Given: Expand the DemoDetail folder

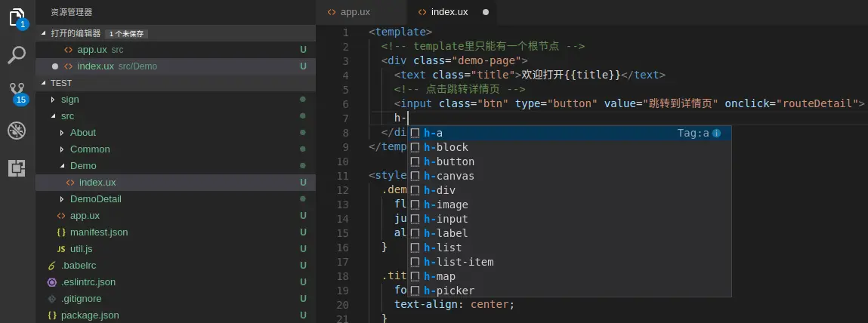Looking at the screenshot, I should 62,199.
